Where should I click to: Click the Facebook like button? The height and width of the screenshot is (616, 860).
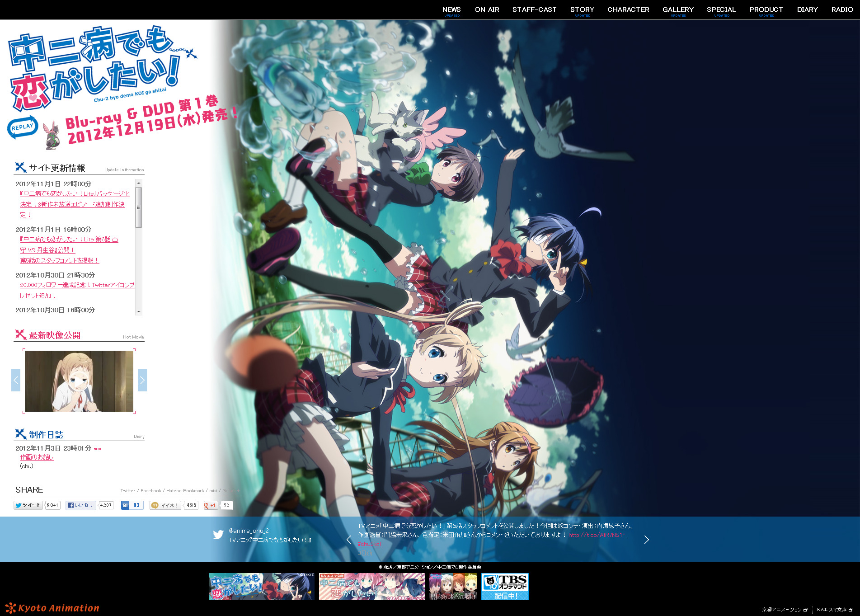pyautogui.click(x=81, y=505)
